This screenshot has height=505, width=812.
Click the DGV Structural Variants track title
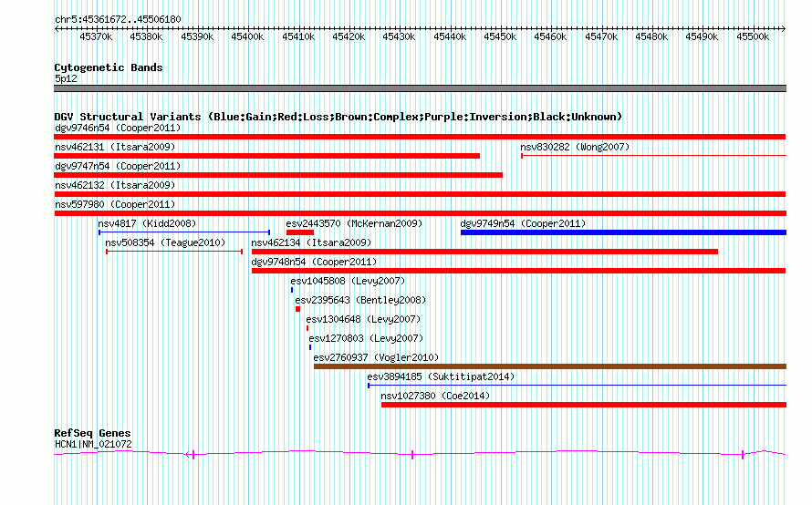pos(338,117)
